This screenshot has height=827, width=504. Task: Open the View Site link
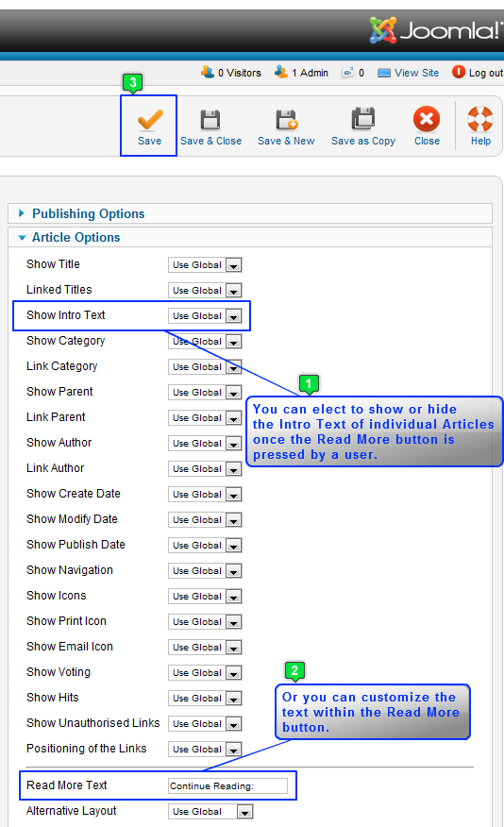point(416,73)
